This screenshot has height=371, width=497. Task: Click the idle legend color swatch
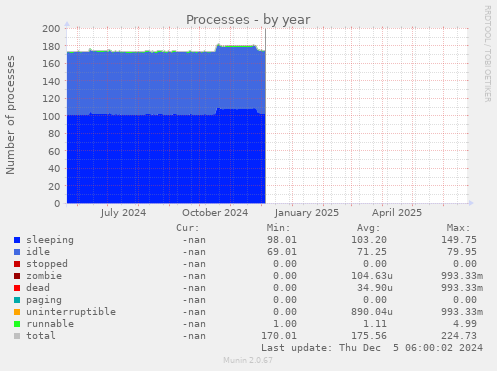pos(17,252)
